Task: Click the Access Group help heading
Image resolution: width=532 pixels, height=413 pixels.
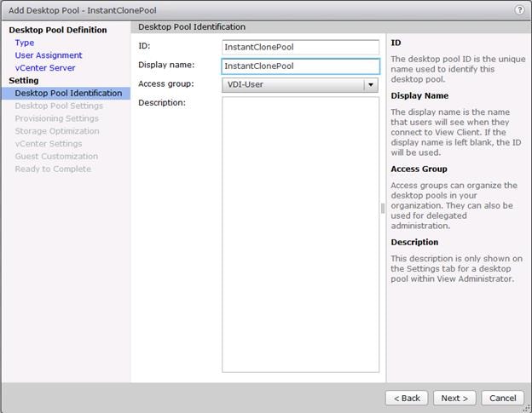Action: pos(419,169)
